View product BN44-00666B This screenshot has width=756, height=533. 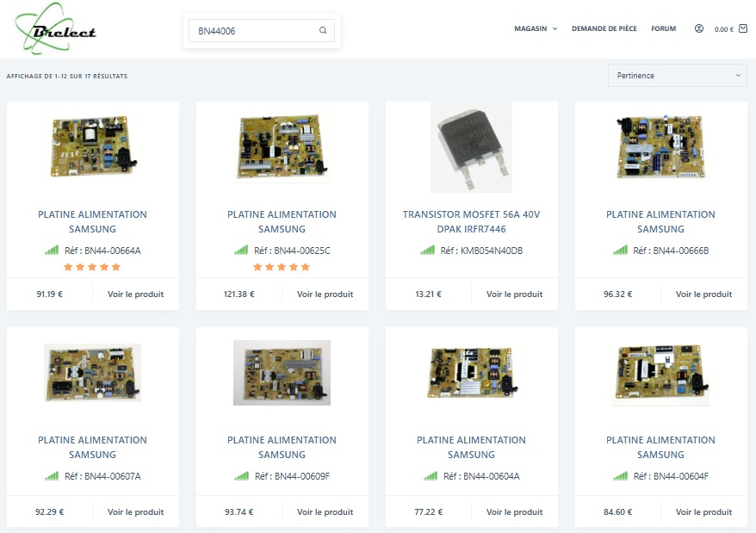tap(704, 294)
